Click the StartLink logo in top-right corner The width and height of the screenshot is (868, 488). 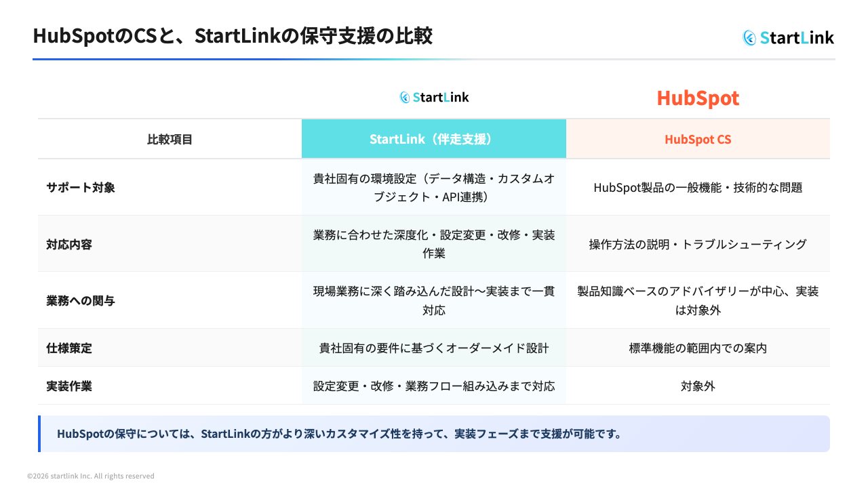(788, 37)
